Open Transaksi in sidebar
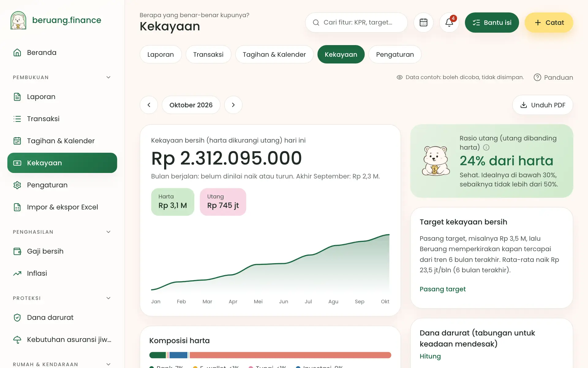Image resolution: width=588 pixels, height=368 pixels. pos(62,119)
